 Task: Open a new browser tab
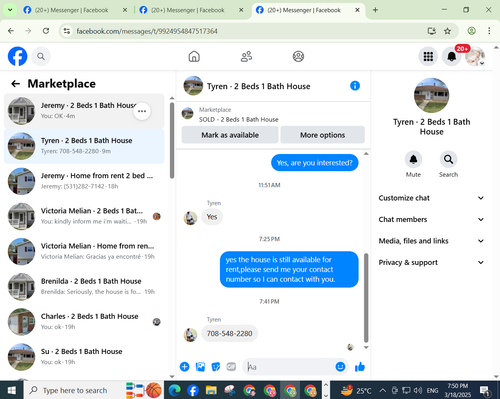click(x=375, y=10)
